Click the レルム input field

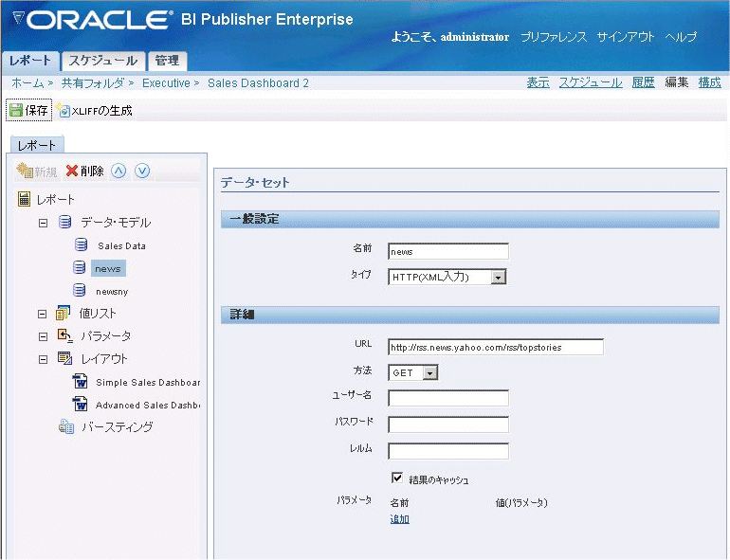pyautogui.click(x=448, y=451)
